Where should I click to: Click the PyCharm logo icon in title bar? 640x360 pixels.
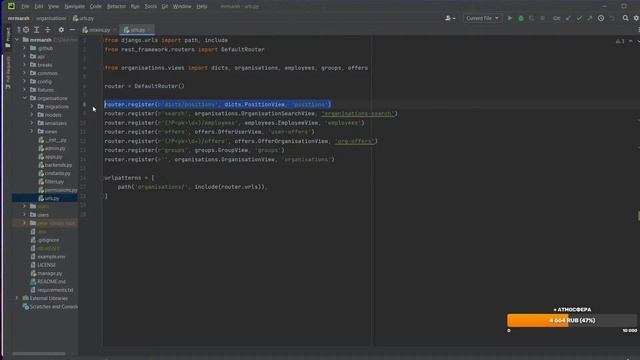click(x=11, y=6)
